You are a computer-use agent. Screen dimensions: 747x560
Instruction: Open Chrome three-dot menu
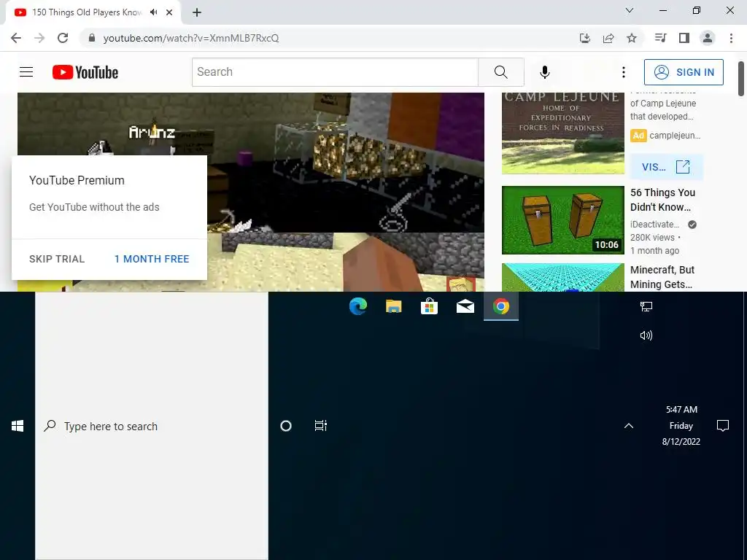tap(731, 38)
